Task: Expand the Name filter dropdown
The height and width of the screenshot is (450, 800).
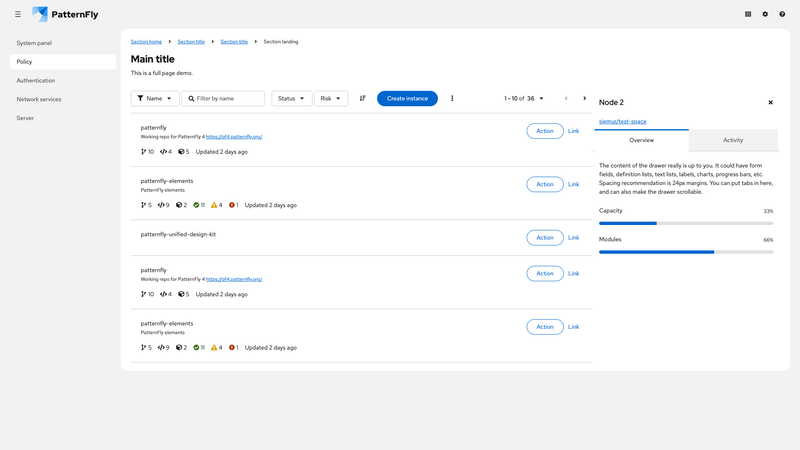Action: coord(155,99)
